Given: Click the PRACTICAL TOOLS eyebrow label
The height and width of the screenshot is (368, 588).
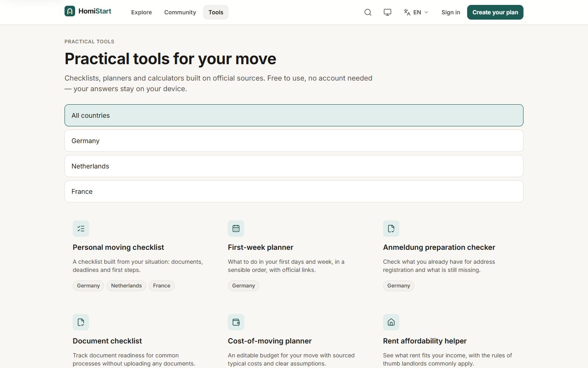Looking at the screenshot, I should (x=89, y=42).
